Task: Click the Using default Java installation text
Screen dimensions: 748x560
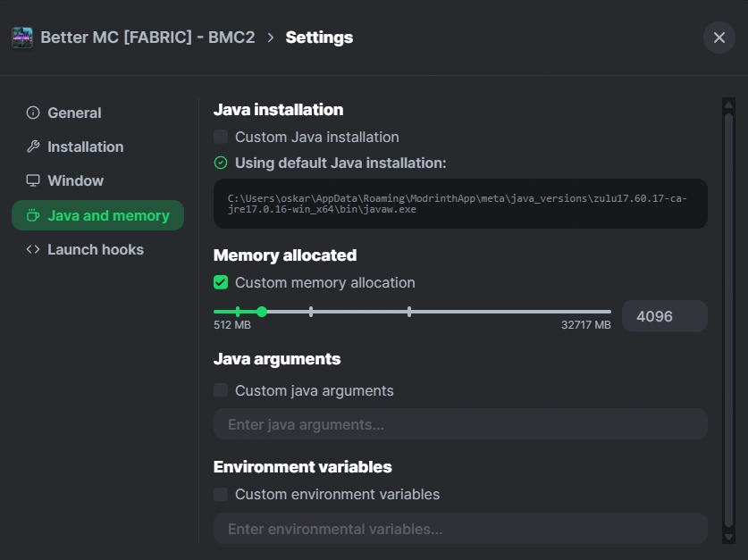Action: (340, 163)
